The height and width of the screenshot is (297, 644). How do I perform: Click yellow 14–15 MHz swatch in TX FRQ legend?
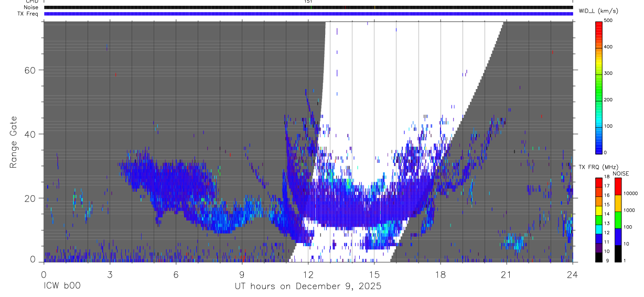click(x=599, y=210)
